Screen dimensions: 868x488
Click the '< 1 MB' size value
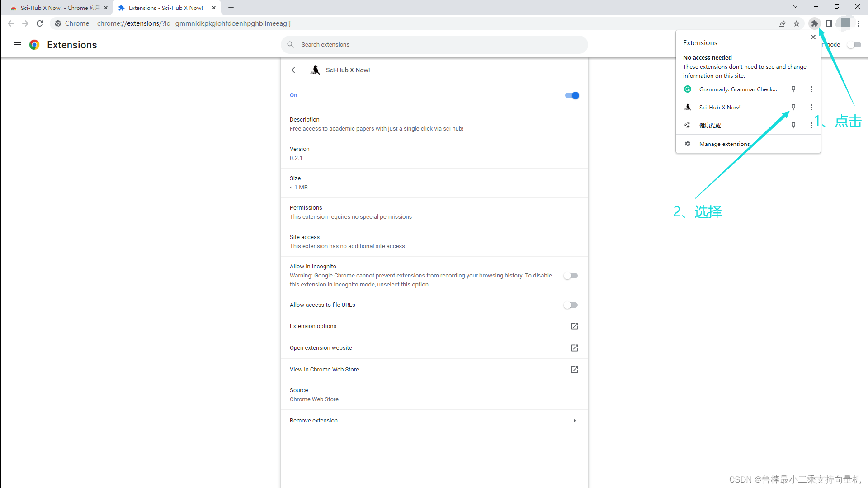click(x=298, y=188)
